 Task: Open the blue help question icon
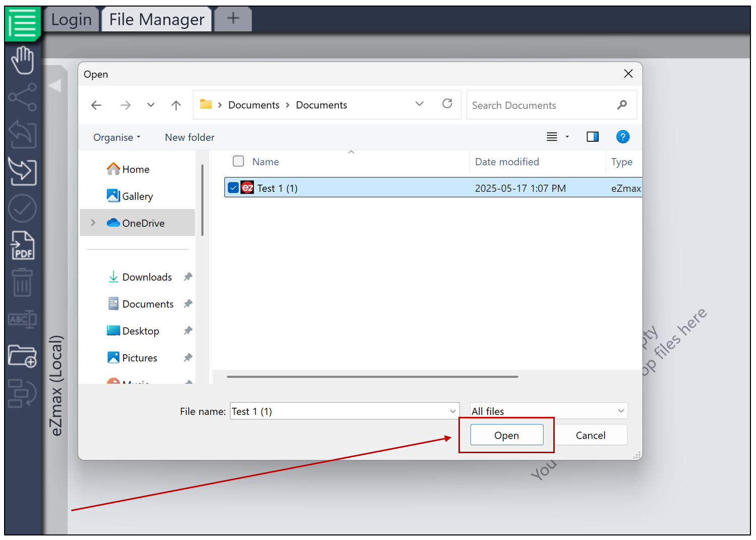click(x=623, y=137)
